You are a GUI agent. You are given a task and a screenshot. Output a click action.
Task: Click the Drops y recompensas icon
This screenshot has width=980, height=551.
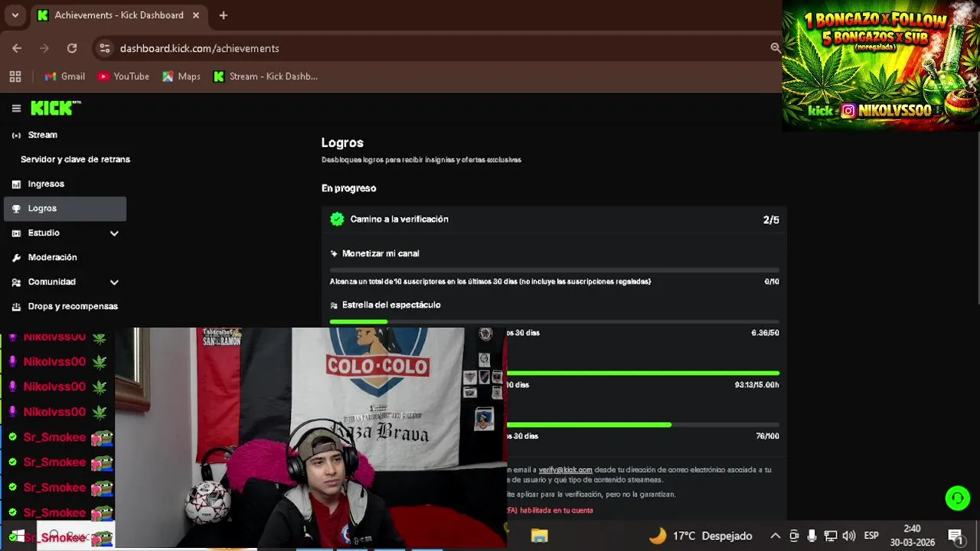point(16,307)
